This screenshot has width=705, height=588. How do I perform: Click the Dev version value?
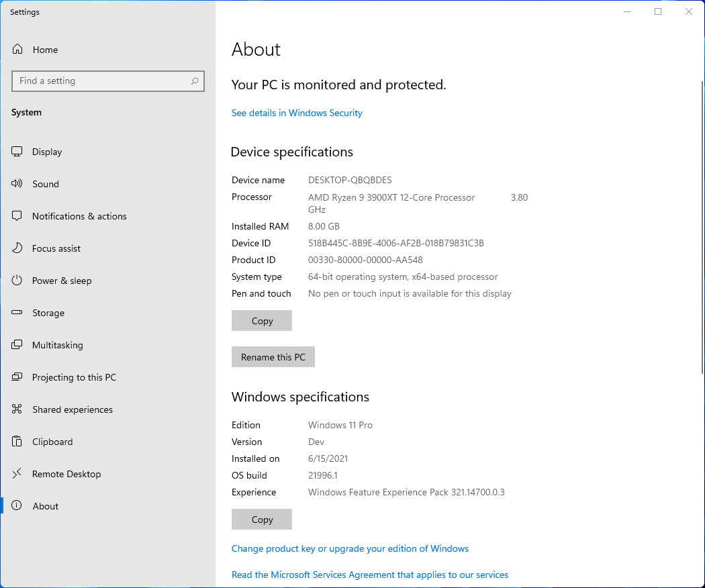pos(316,442)
